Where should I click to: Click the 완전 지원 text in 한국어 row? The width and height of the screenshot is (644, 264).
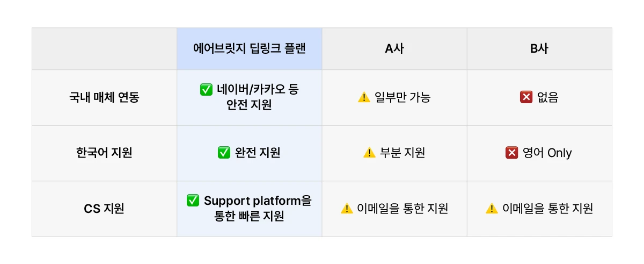tap(258, 153)
